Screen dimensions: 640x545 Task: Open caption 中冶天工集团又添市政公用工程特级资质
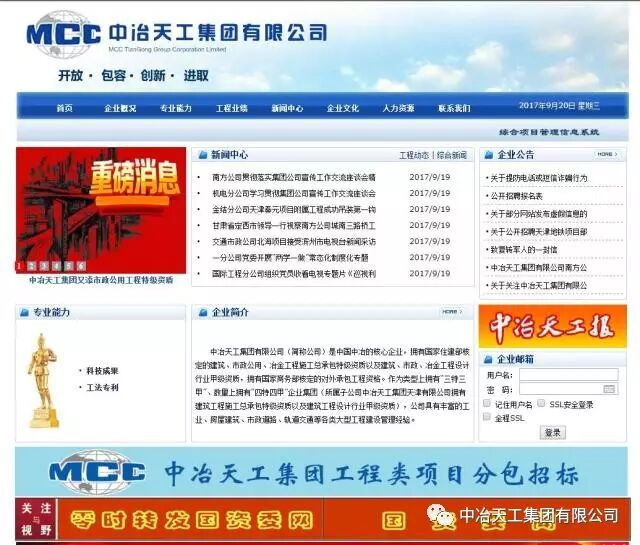101,280
